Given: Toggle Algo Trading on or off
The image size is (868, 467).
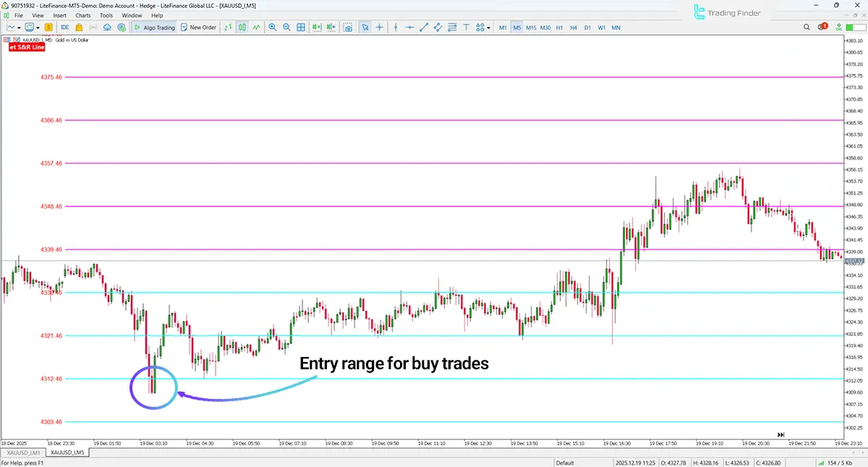Looking at the screenshot, I should point(153,28).
